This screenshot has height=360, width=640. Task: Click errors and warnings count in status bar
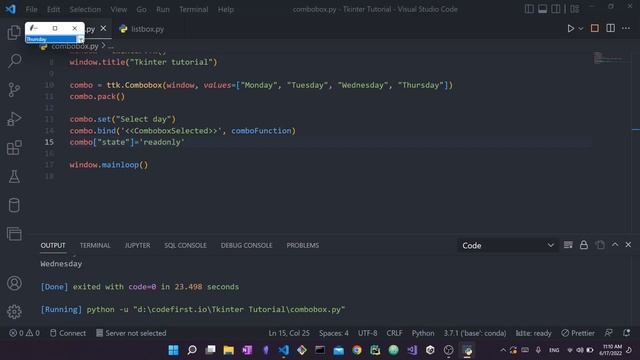[x=24, y=333]
